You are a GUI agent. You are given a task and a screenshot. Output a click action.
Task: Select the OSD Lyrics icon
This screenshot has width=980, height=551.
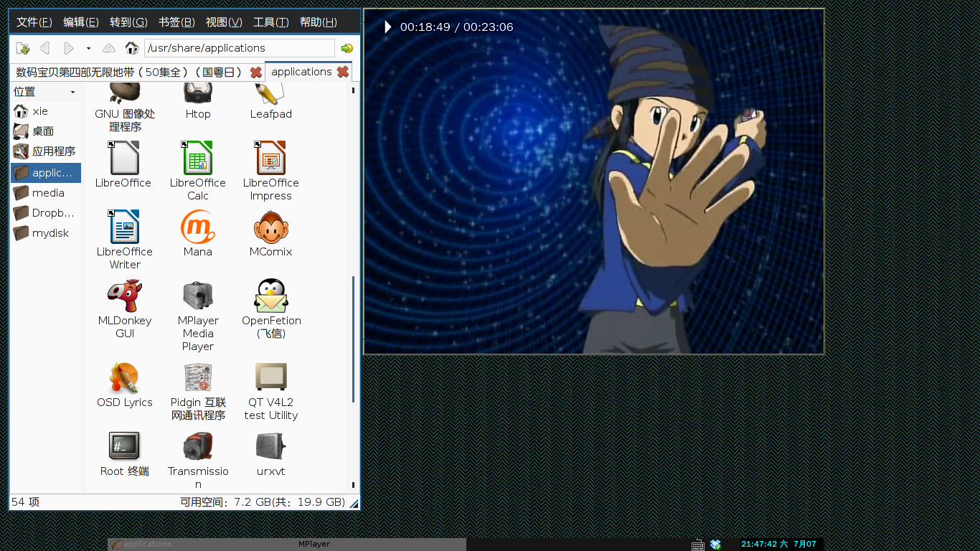point(125,377)
